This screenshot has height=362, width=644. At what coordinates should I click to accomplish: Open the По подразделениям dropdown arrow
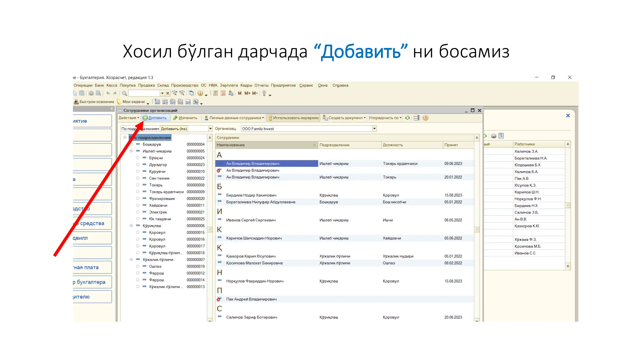210,129
